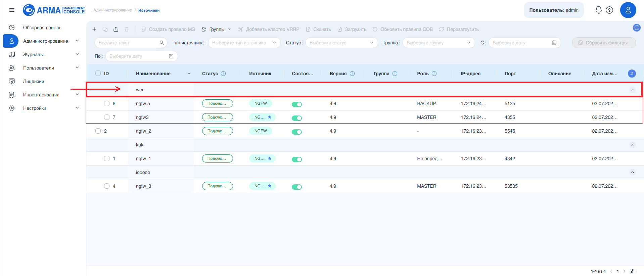Click the info icon next to Роль column

(434, 74)
